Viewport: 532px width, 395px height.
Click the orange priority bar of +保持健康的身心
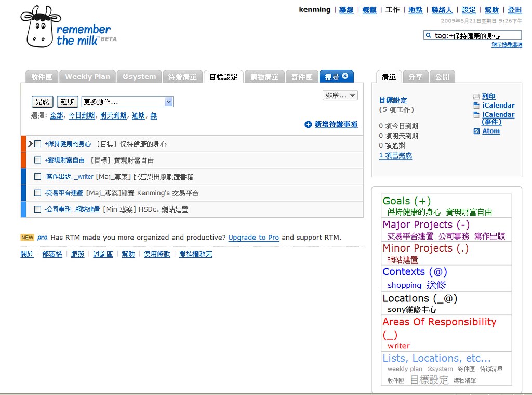(23, 144)
